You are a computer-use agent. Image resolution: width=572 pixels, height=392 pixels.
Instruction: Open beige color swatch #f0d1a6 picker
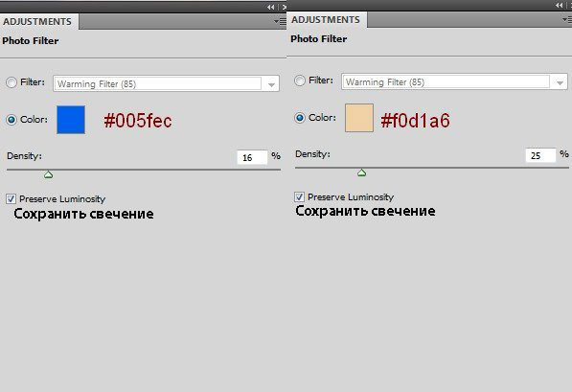click(359, 118)
